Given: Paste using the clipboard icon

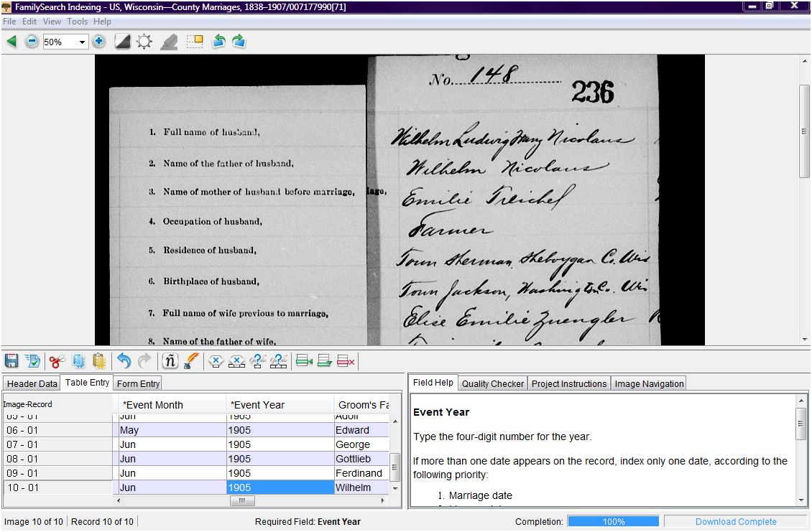Looking at the screenshot, I should click(x=99, y=360).
